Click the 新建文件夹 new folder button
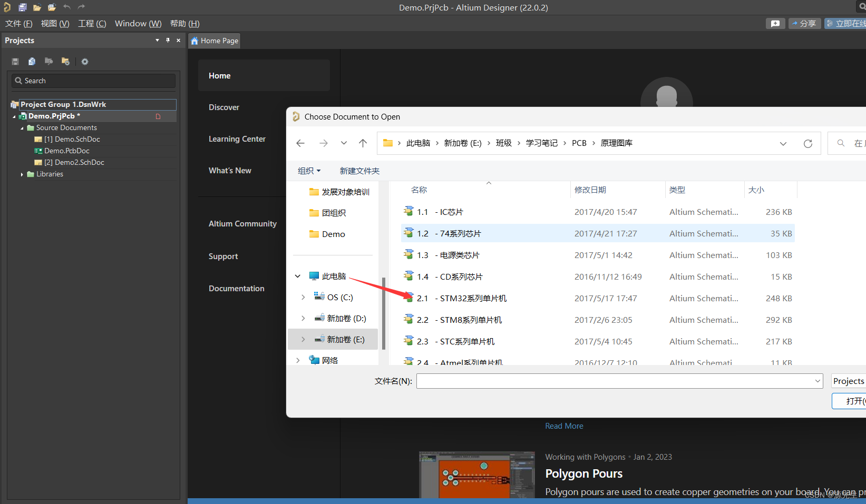Image resolution: width=866 pixels, height=504 pixels. click(x=359, y=171)
